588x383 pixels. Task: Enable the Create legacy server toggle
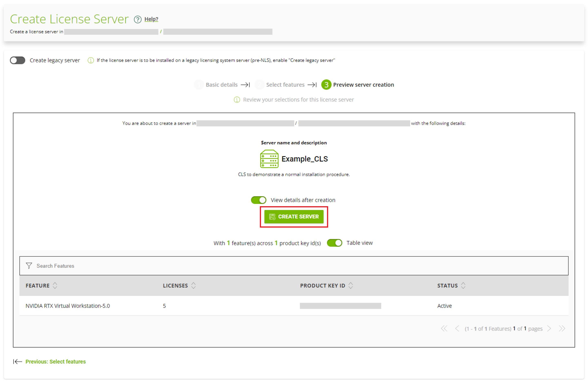pos(17,60)
